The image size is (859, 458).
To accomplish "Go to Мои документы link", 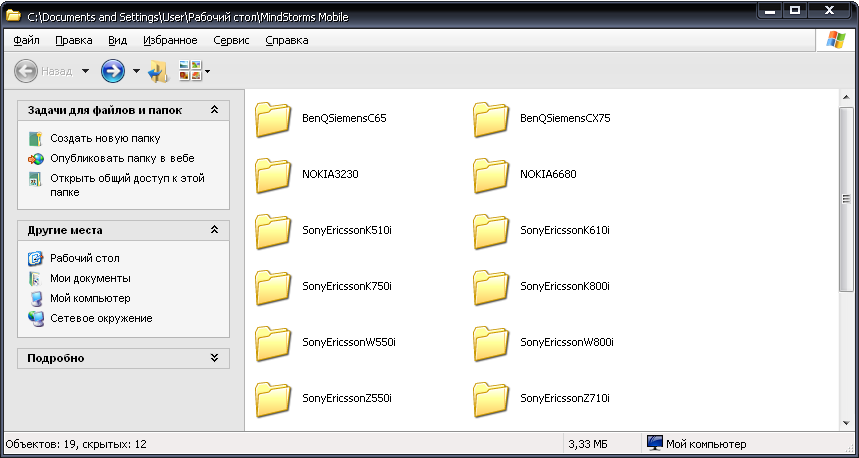I will (90, 278).
